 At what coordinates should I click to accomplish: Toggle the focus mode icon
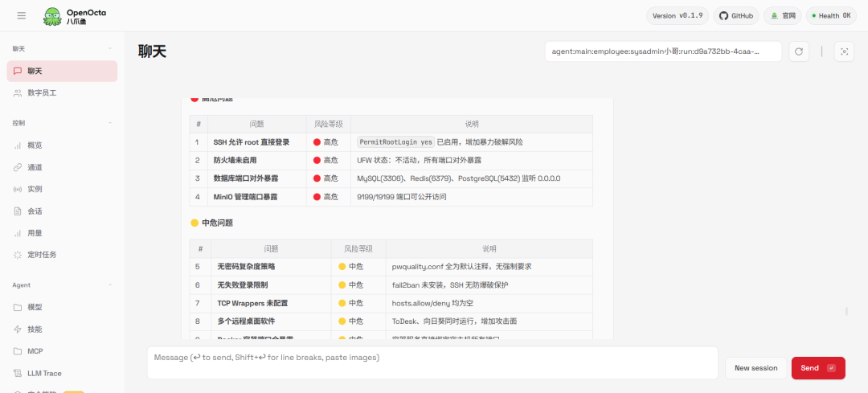pyautogui.click(x=844, y=51)
